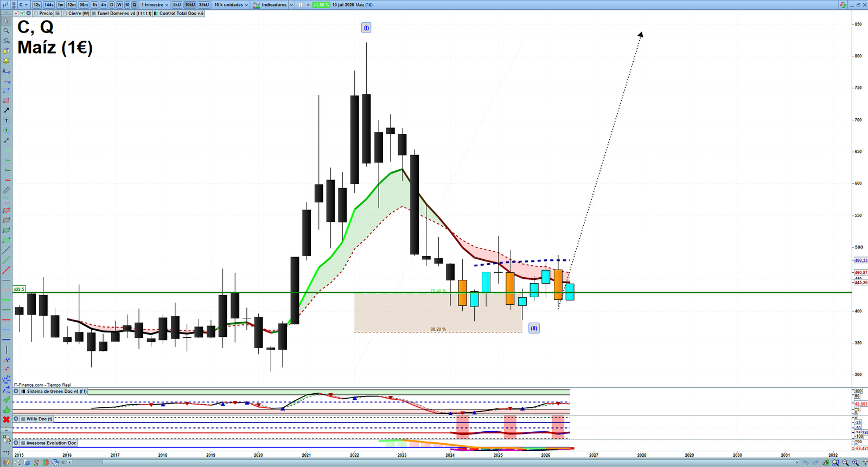
Task: Select the green thumbs-up tool
Action: [x=6, y=410]
